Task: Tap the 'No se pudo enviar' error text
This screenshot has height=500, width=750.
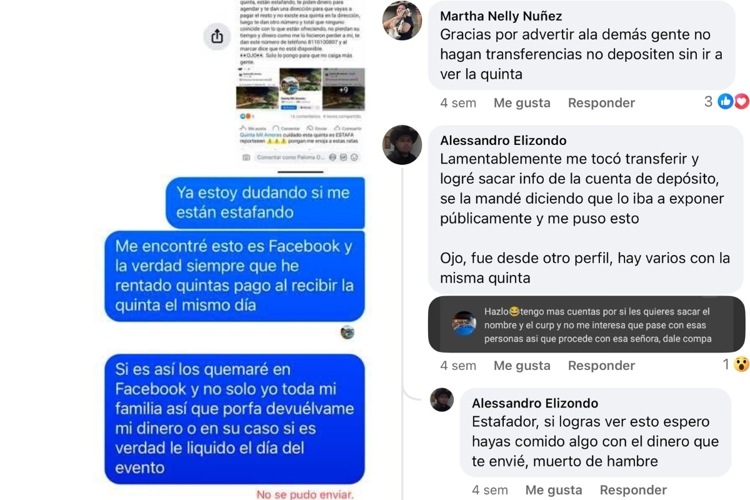Action: (x=305, y=494)
